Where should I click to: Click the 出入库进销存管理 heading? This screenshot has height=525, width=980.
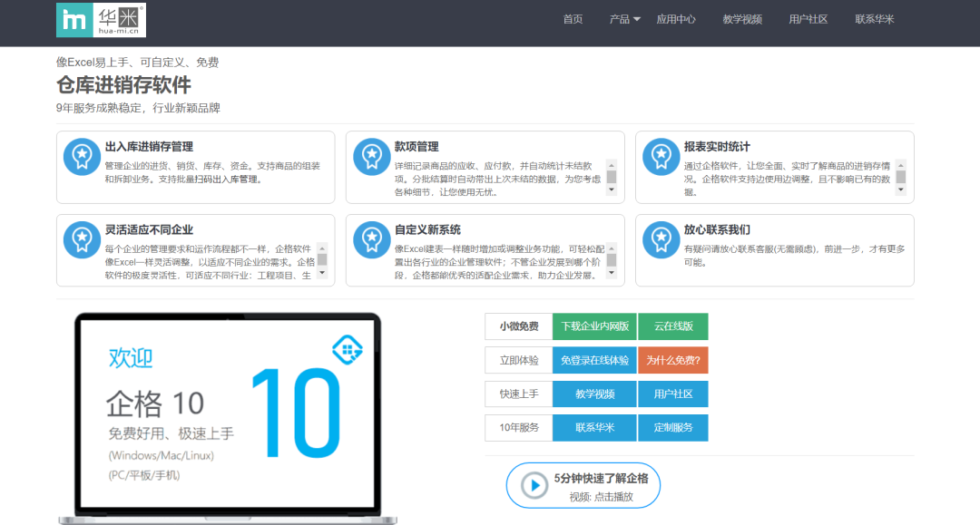(x=149, y=147)
